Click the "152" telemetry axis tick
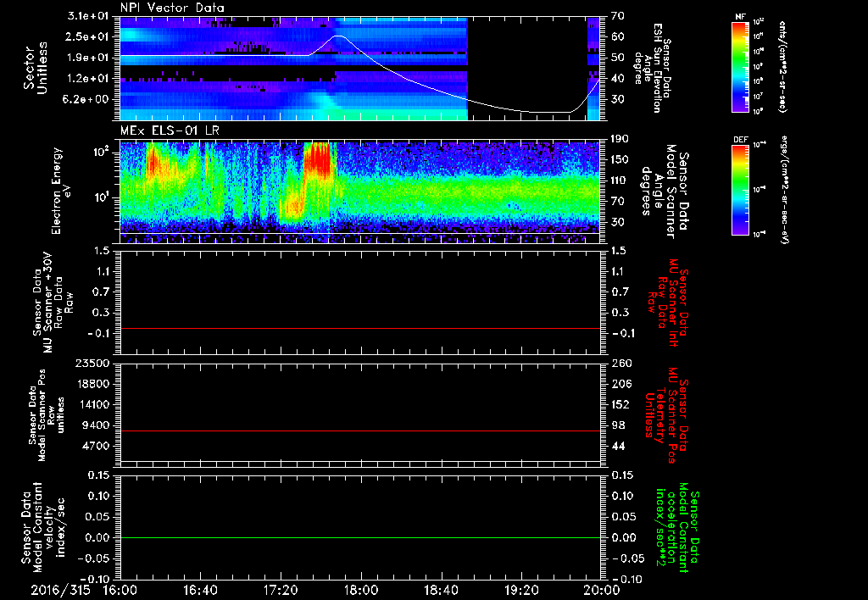The image size is (868, 600). 621,404
